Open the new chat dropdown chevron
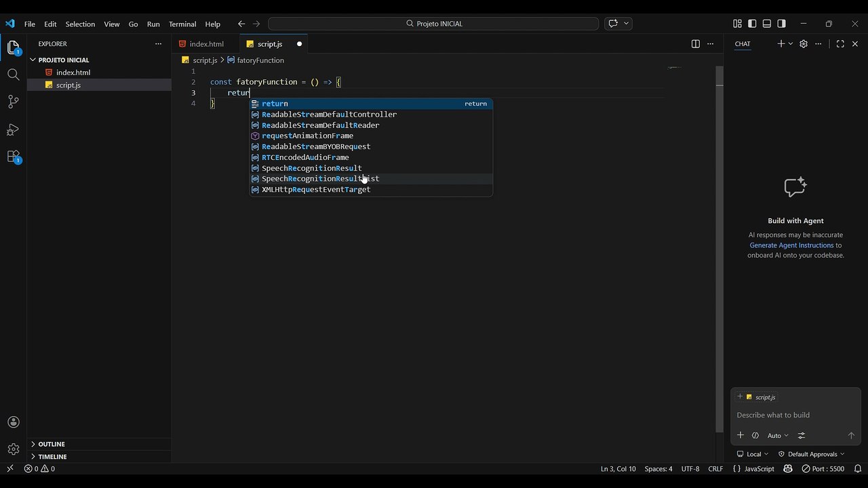This screenshot has height=488, width=868. coord(791,44)
